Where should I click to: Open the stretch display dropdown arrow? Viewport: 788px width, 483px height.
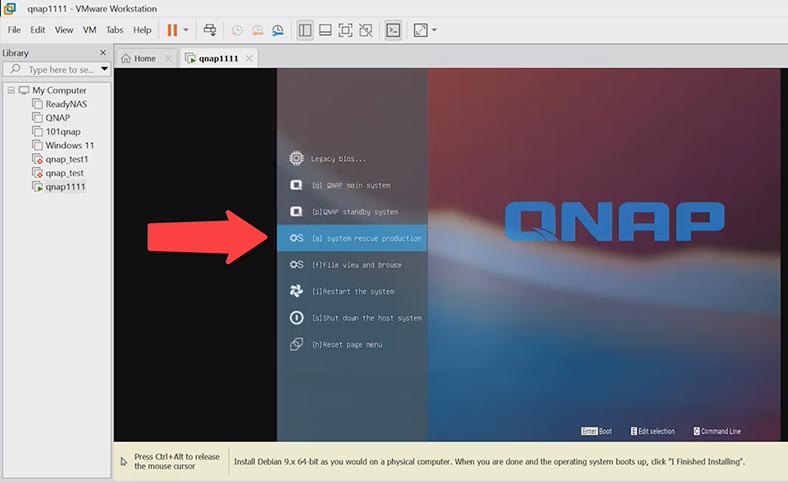coord(434,30)
